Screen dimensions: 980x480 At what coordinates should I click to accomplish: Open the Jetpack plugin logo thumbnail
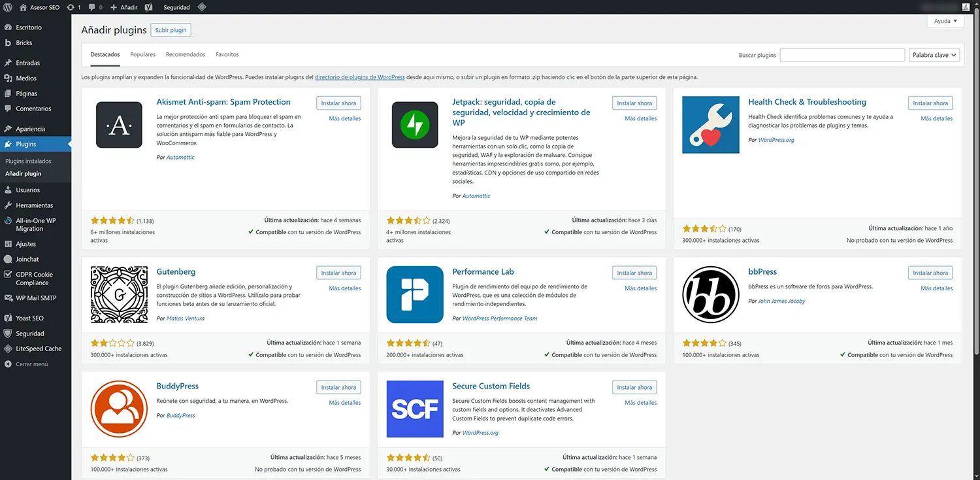coord(415,124)
